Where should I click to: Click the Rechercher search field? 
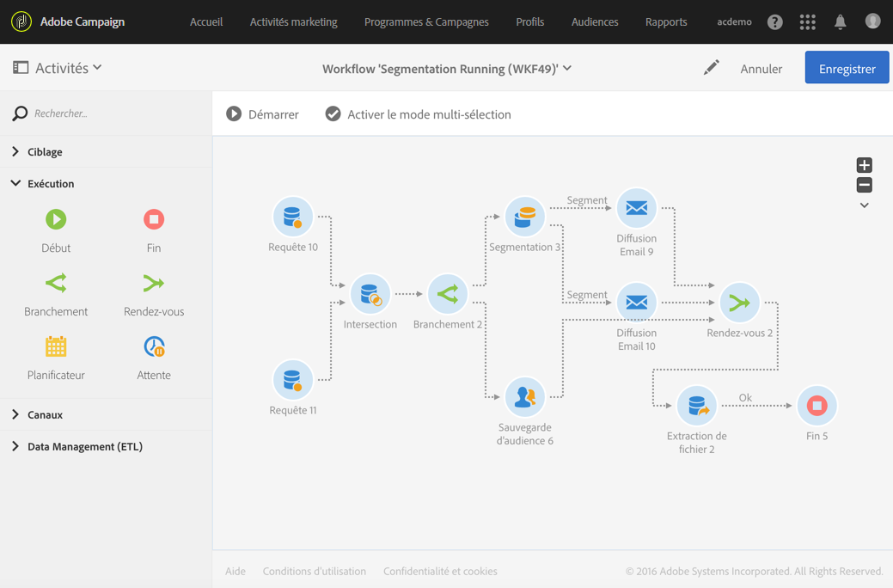(x=112, y=113)
